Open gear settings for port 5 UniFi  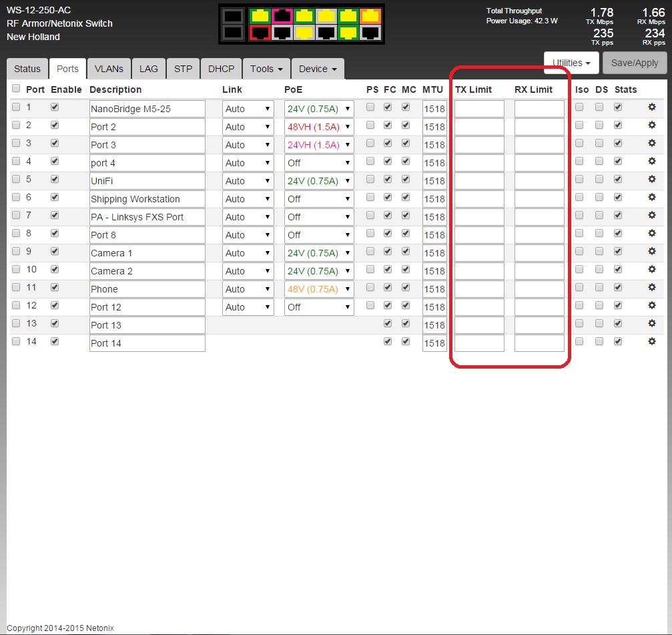pyautogui.click(x=652, y=179)
